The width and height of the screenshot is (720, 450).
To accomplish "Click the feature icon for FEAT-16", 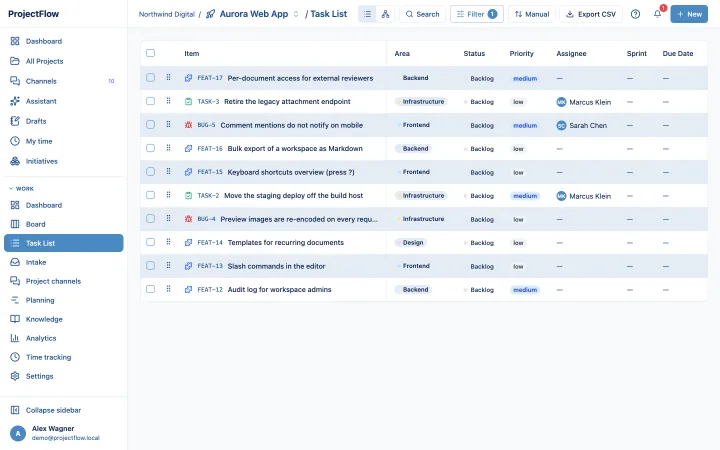I will [x=188, y=149].
